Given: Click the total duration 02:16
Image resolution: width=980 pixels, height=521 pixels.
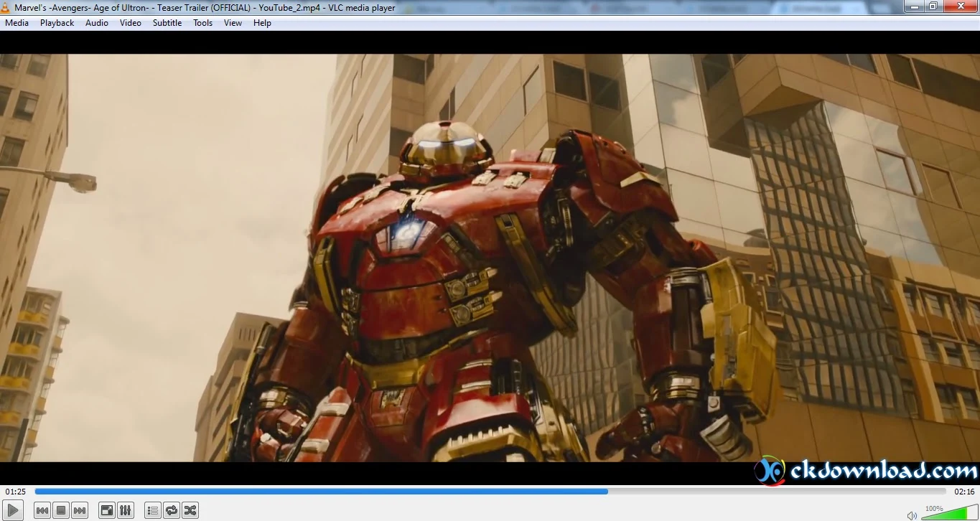Looking at the screenshot, I should point(964,492).
